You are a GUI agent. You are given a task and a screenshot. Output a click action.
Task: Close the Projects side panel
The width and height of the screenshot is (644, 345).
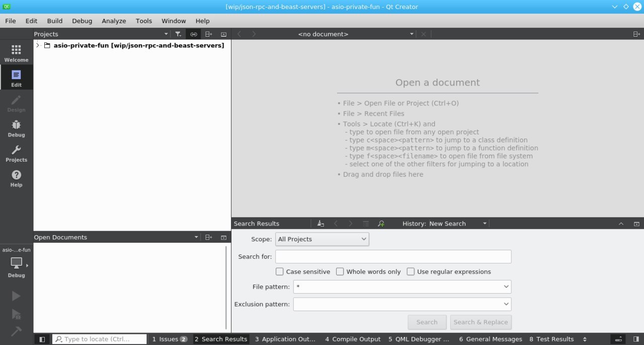[x=224, y=34]
